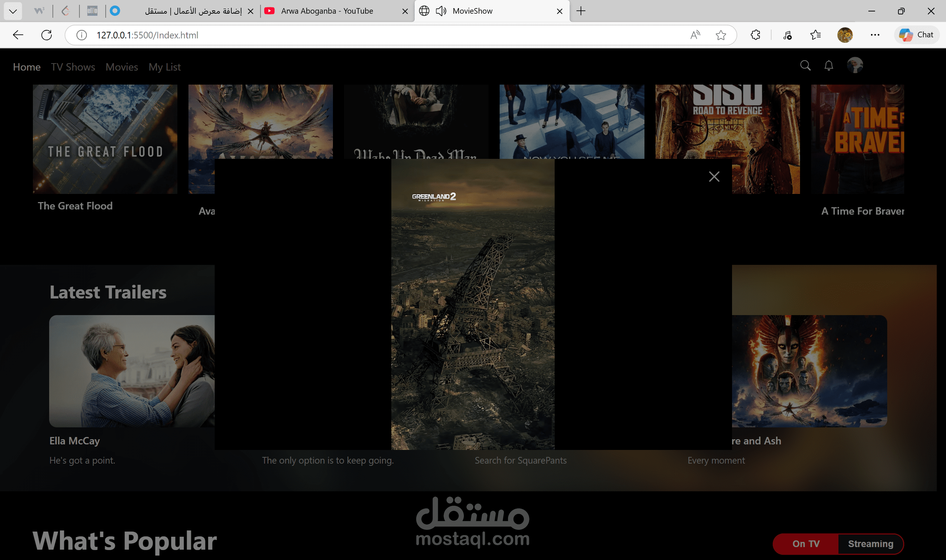The height and width of the screenshot is (560, 946).
Task: Go to TV Shows nav item
Action: click(73, 67)
